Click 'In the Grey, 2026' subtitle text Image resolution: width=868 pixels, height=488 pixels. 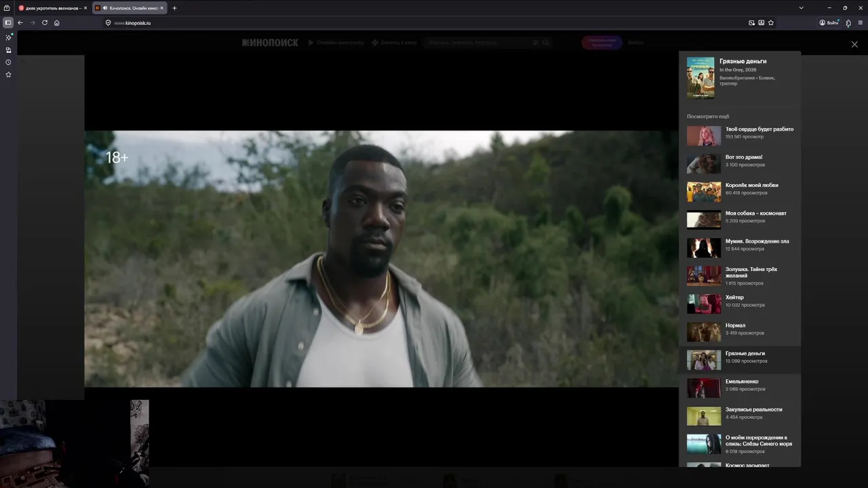(x=738, y=70)
